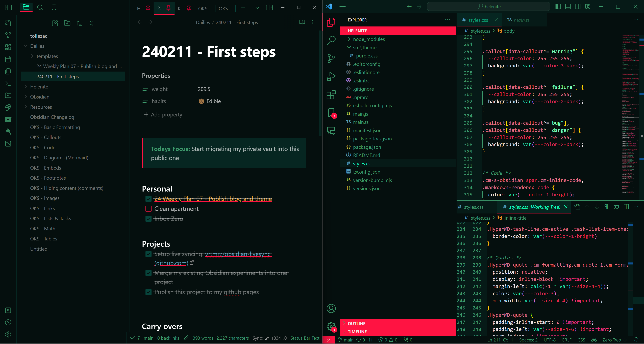Click VS Code minimap overview
The height and width of the screenshot is (344, 644).
click(x=630, y=114)
